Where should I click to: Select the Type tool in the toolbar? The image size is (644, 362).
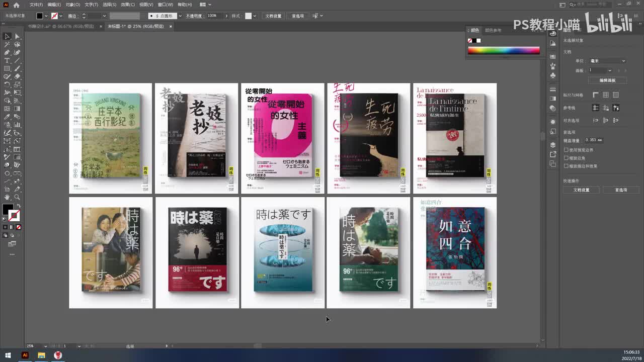[7, 60]
